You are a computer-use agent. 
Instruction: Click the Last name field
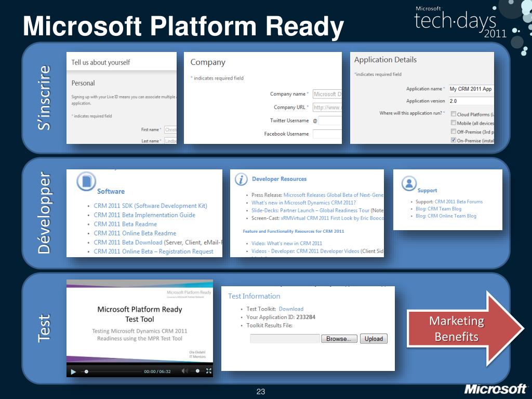pyautogui.click(x=170, y=141)
